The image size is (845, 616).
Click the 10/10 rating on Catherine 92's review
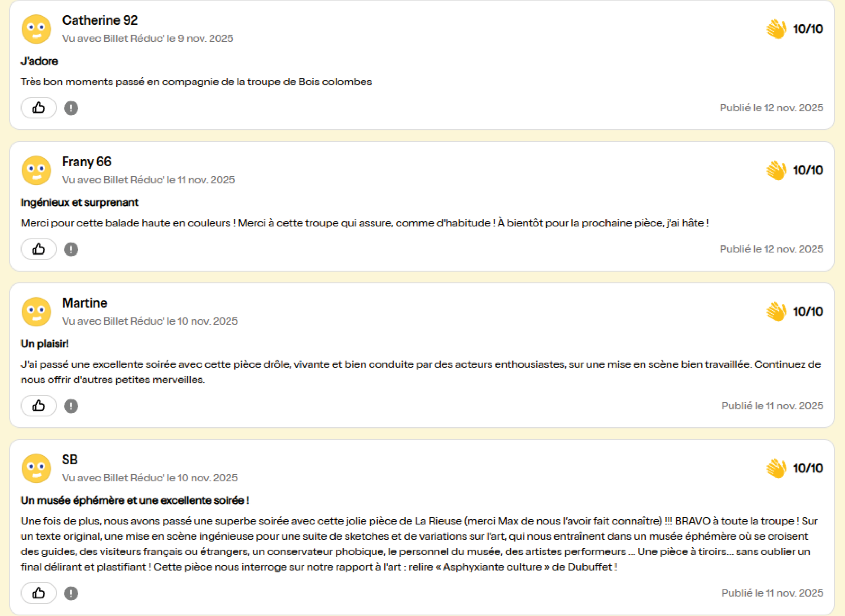click(808, 29)
